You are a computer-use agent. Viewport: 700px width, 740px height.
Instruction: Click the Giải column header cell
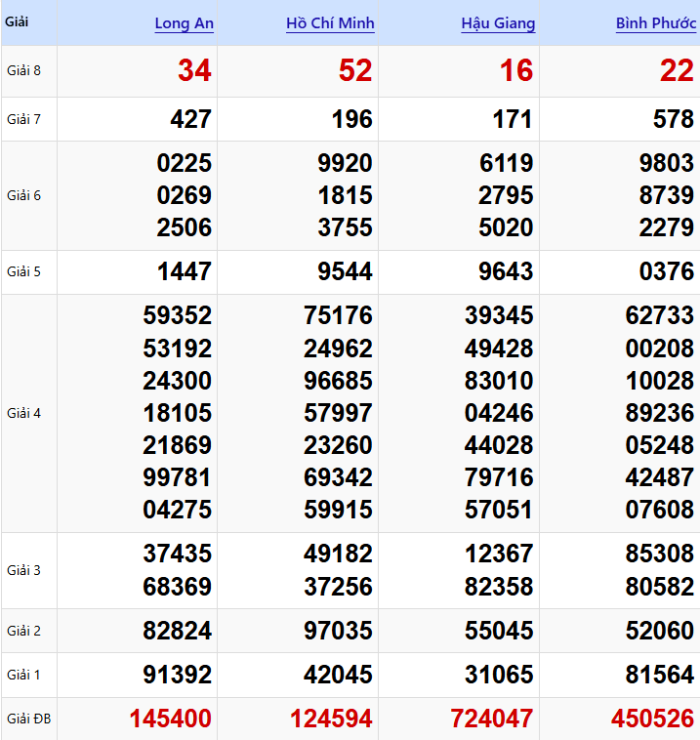pos(16,21)
